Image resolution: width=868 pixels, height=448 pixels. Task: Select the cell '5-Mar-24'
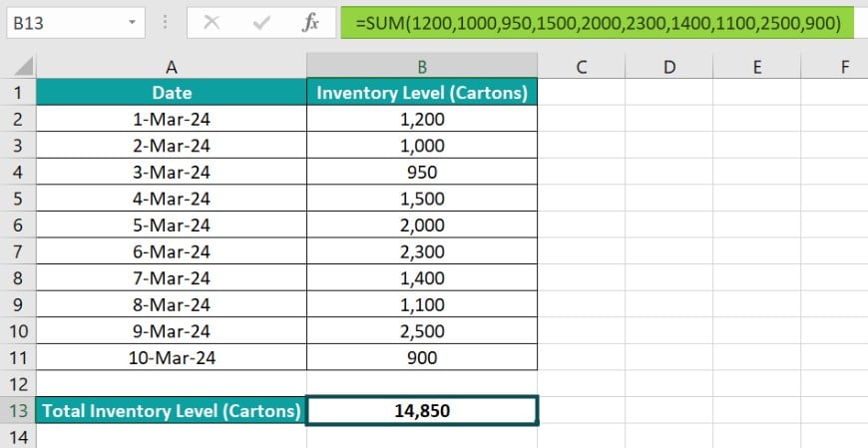point(172,224)
